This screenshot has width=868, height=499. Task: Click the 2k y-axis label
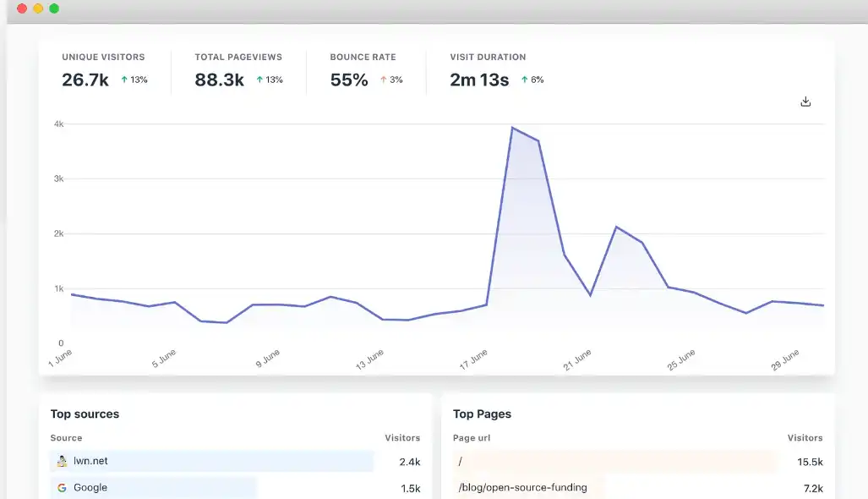[58, 233]
